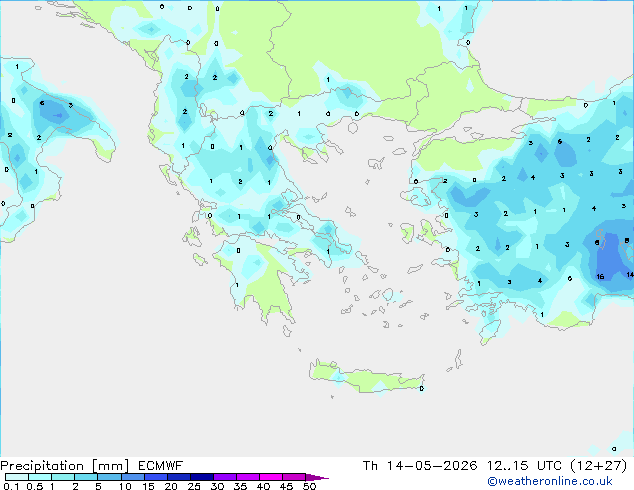Click the 30–35 mm purple legend box
Image resolution: width=634 pixels, height=490 pixels.
pos(224,477)
